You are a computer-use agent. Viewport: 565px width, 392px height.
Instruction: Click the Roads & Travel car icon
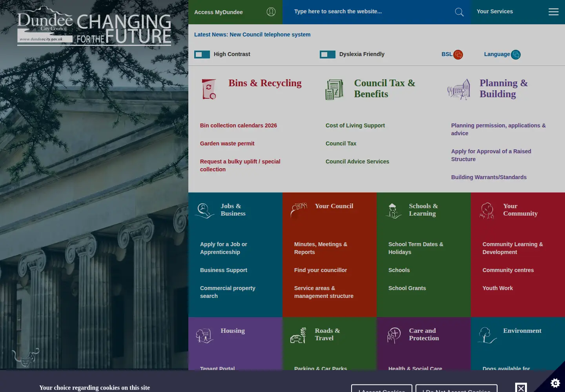click(x=298, y=336)
